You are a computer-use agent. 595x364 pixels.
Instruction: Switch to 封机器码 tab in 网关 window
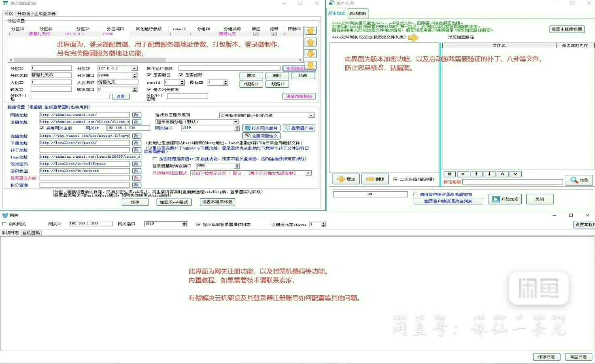31,233
